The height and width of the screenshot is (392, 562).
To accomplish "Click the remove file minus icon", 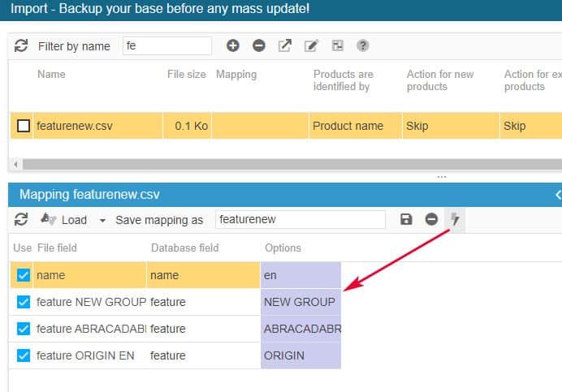I will click(258, 46).
